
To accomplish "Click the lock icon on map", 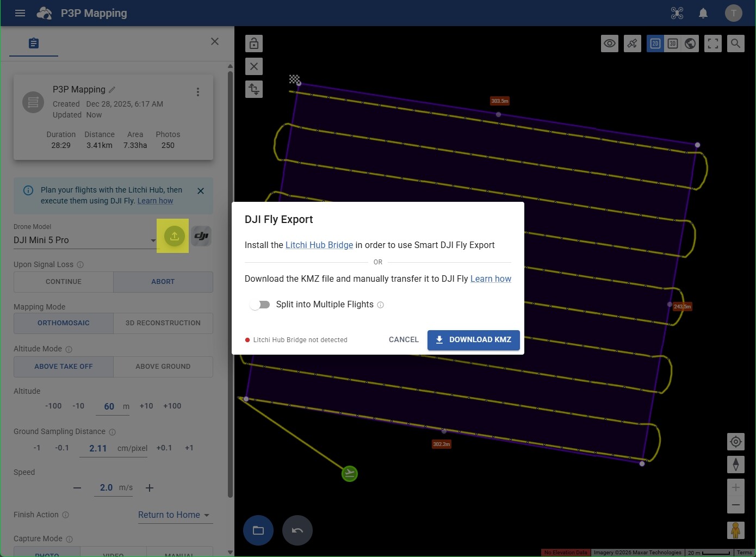I will tap(254, 44).
